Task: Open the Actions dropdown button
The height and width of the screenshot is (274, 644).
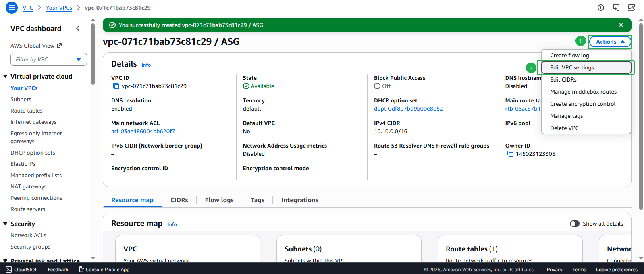Action: pos(610,42)
